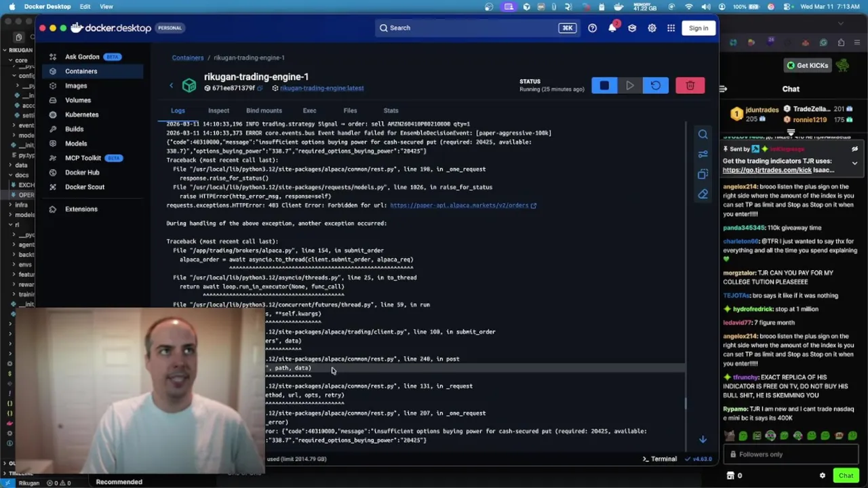868x488 pixels.
Task: Open the Learning center graduation cap icon
Action: (631, 28)
